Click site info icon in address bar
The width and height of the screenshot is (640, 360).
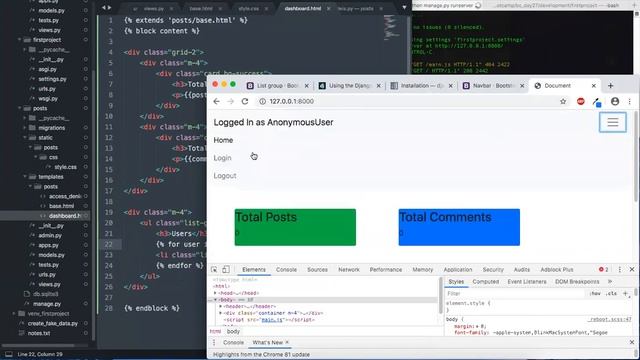tap(262, 102)
